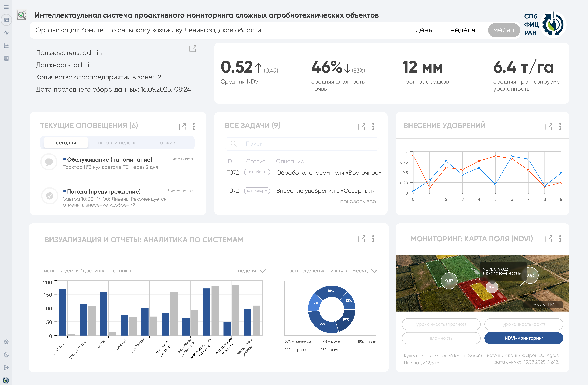Screen dimensions: 588x385
Task: Open user profile card in new window
Action: (x=193, y=49)
